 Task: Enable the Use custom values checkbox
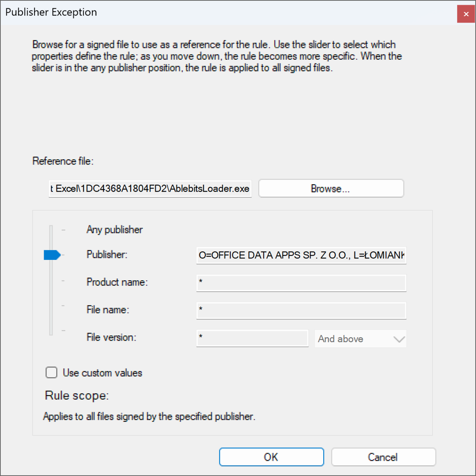pos(51,373)
